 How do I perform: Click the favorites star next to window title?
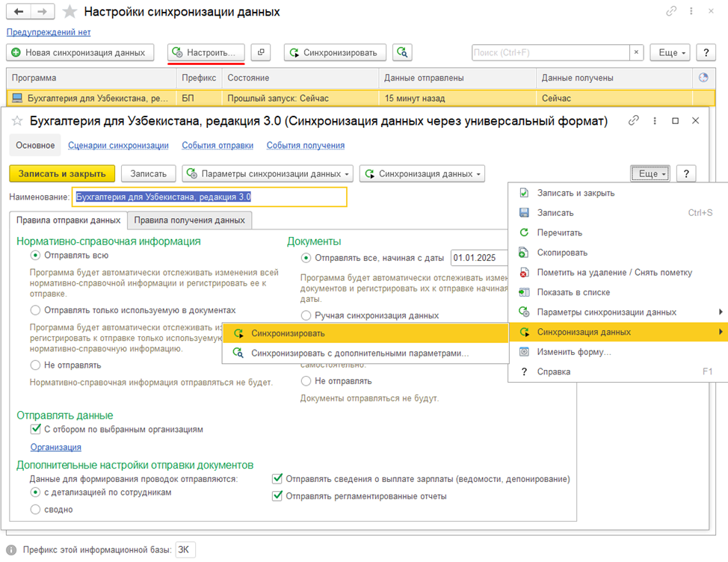pyautogui.click(x=69, y=12)
